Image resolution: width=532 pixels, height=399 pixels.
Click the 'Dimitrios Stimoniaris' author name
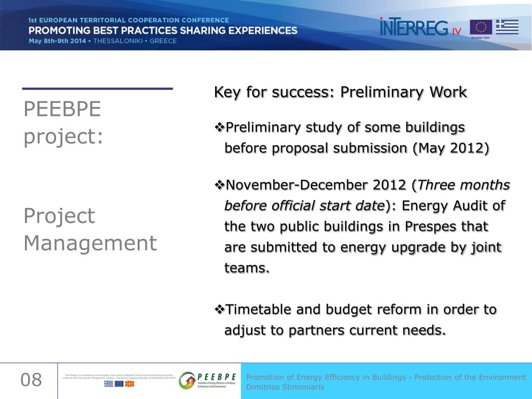(x=285, y=387)
